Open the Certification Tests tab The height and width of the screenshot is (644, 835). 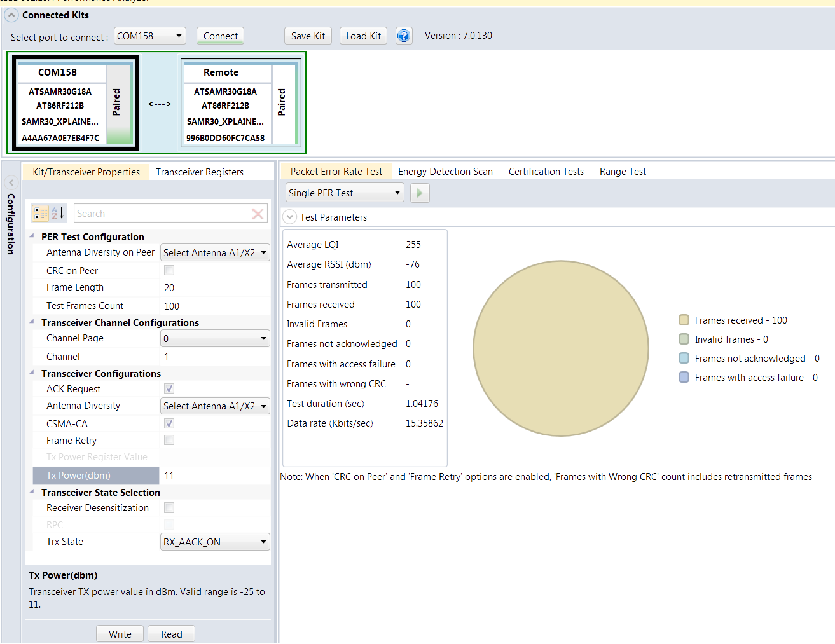coord(546,172)
